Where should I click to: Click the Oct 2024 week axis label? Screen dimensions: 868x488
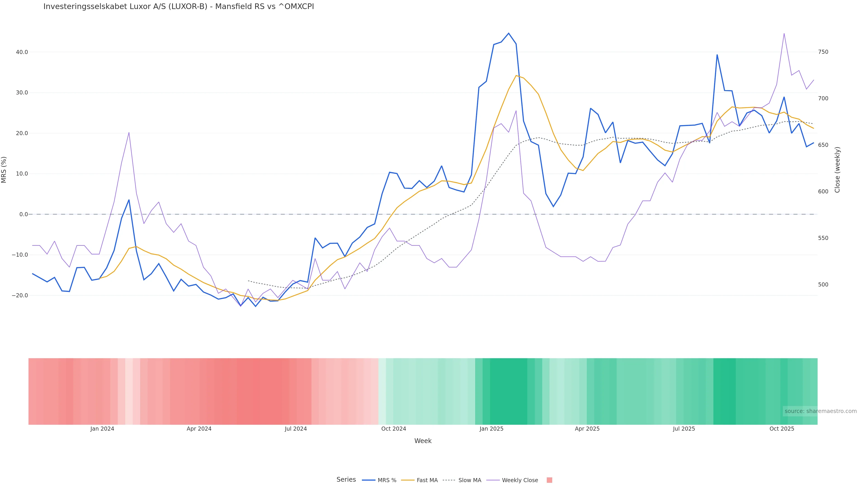394,429
